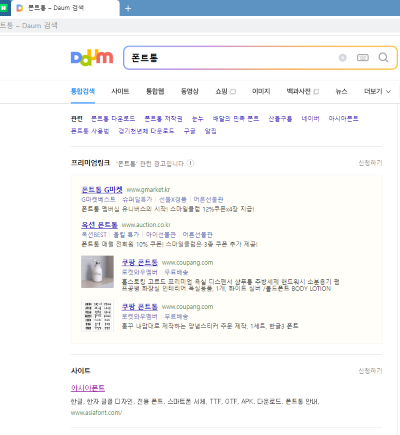Click related search 네이버
The image size is (400, 435).
(x=310, y=119)
